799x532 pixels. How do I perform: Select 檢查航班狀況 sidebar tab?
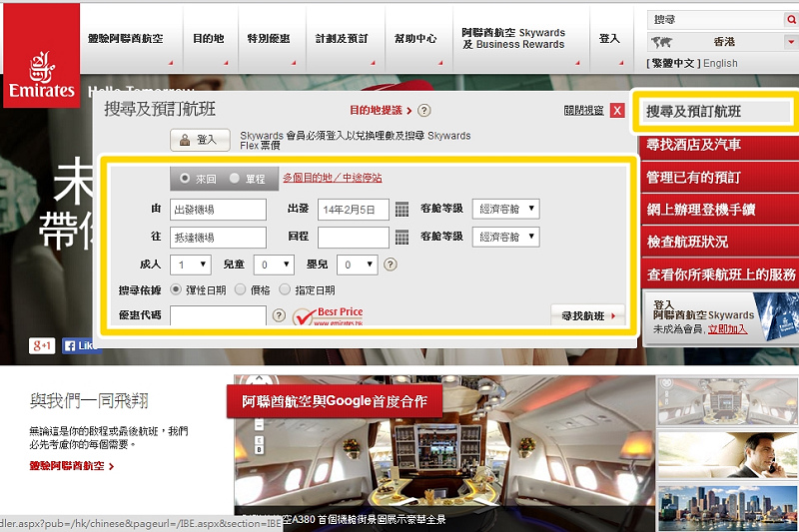[719, 242]
